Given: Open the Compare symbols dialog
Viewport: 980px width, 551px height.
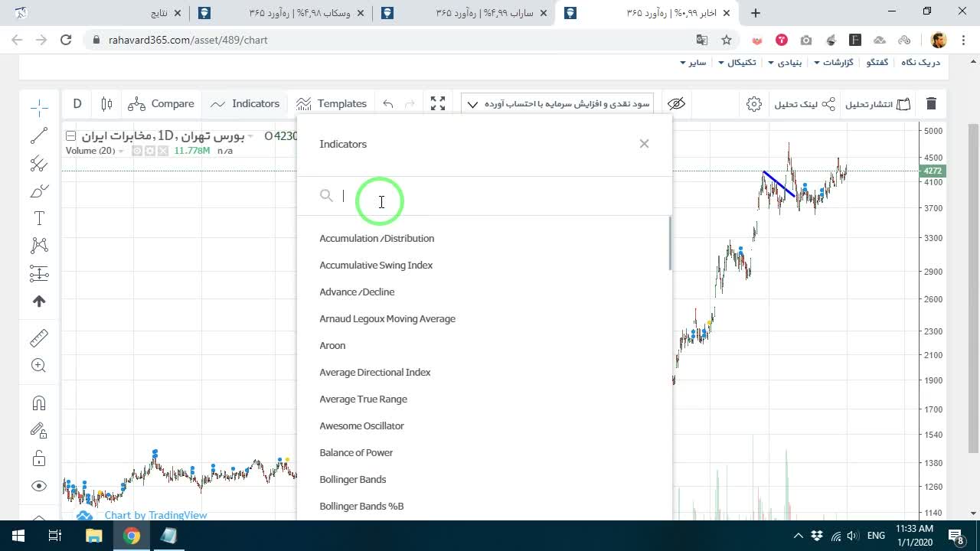Looking at the screenshot, I should point(162,103).
